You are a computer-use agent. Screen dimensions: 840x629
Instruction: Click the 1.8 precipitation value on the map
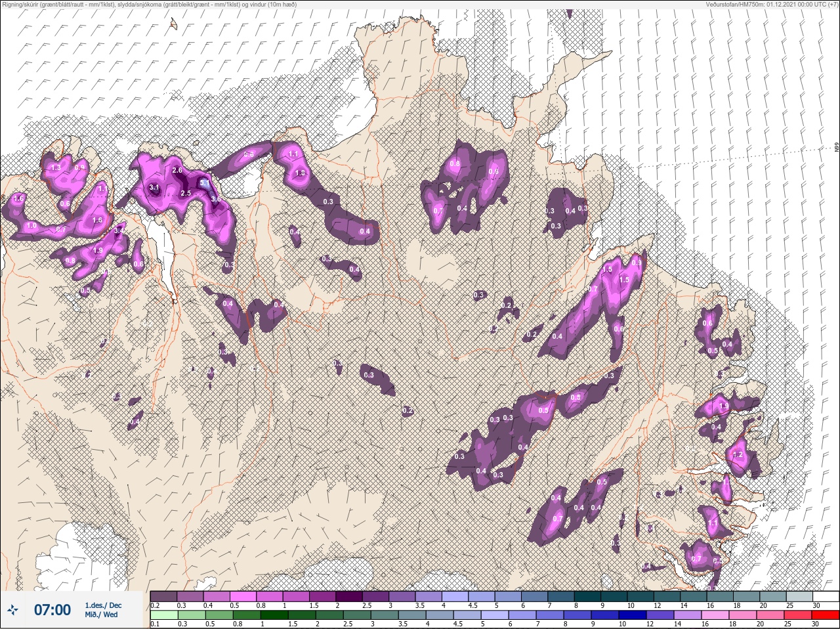[x=300, y=173]
